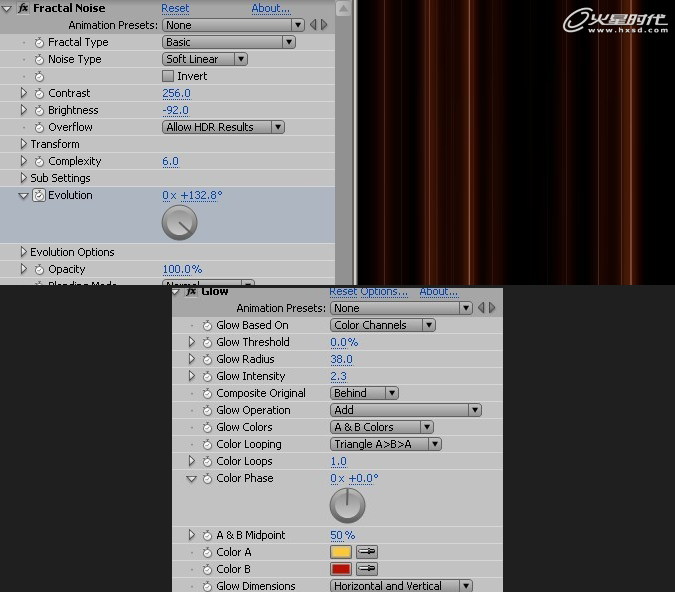
Task: Toggle the Contrast stopwatch
Action: (x=39, y=93)
